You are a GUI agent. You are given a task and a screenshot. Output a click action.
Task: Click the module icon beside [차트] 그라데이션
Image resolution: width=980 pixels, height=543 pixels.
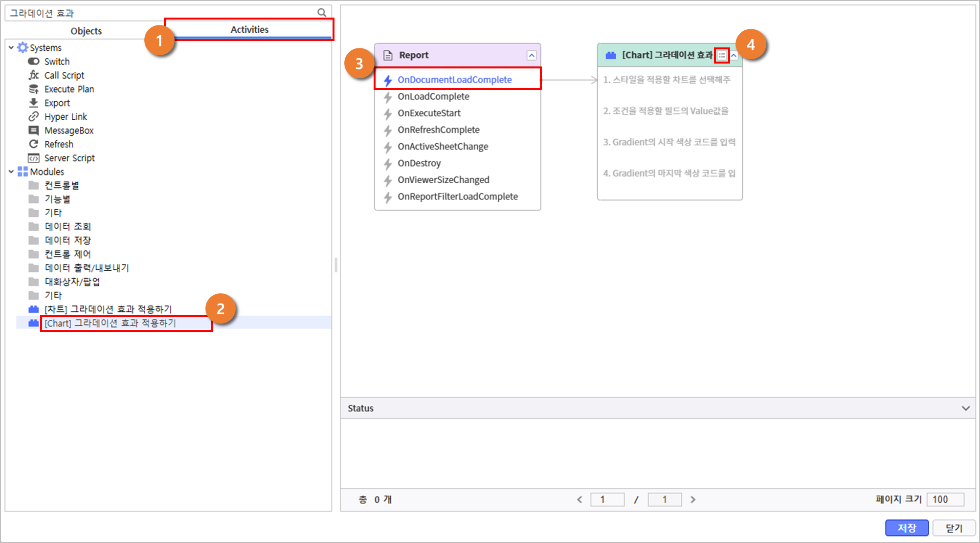click(34, 309)
